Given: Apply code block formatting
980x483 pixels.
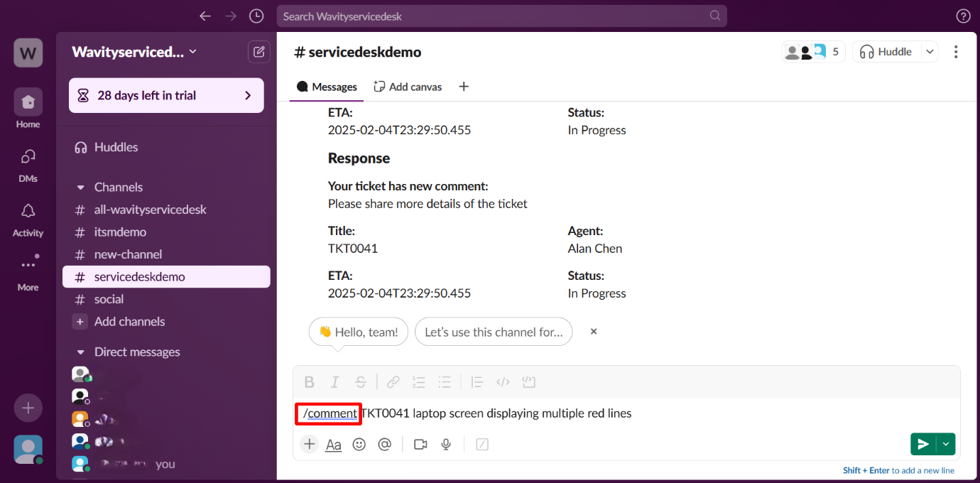Looking at the screenshot, I should (528, 382).
